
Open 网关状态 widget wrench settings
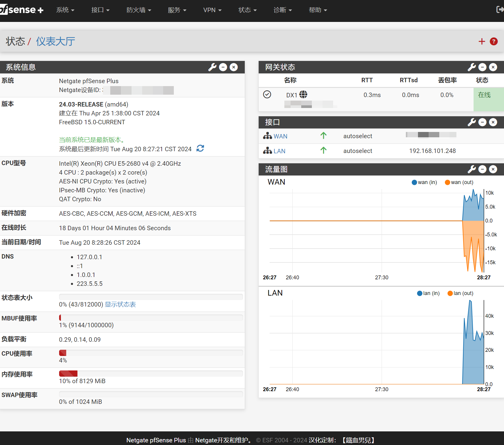tap(471, 67)
